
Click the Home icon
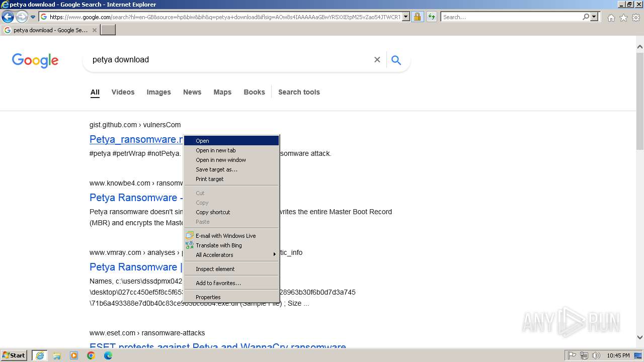[611, 18]
